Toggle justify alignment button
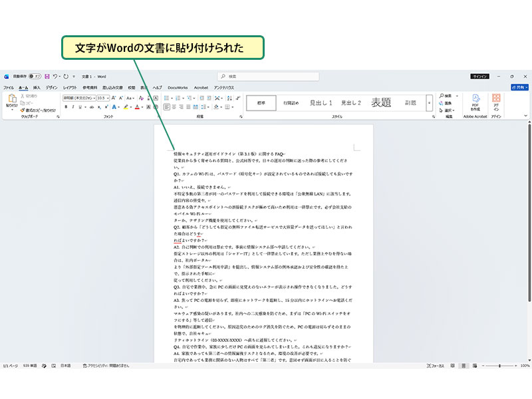The image size is (532, 399). tap(188, 107)
